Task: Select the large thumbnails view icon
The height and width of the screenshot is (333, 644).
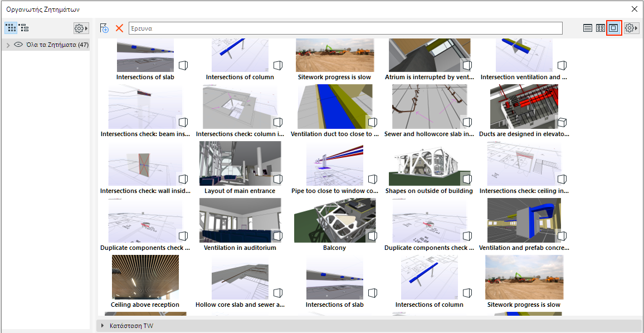Action: pos(613,28)
